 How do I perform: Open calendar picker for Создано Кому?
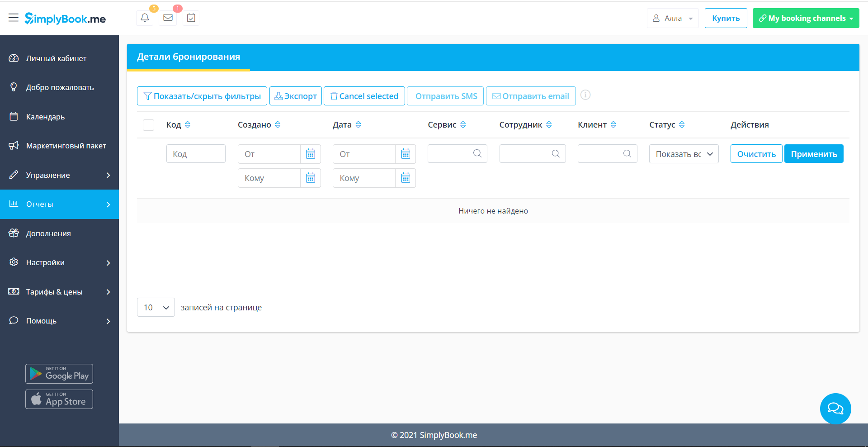[x=311, y=178]
